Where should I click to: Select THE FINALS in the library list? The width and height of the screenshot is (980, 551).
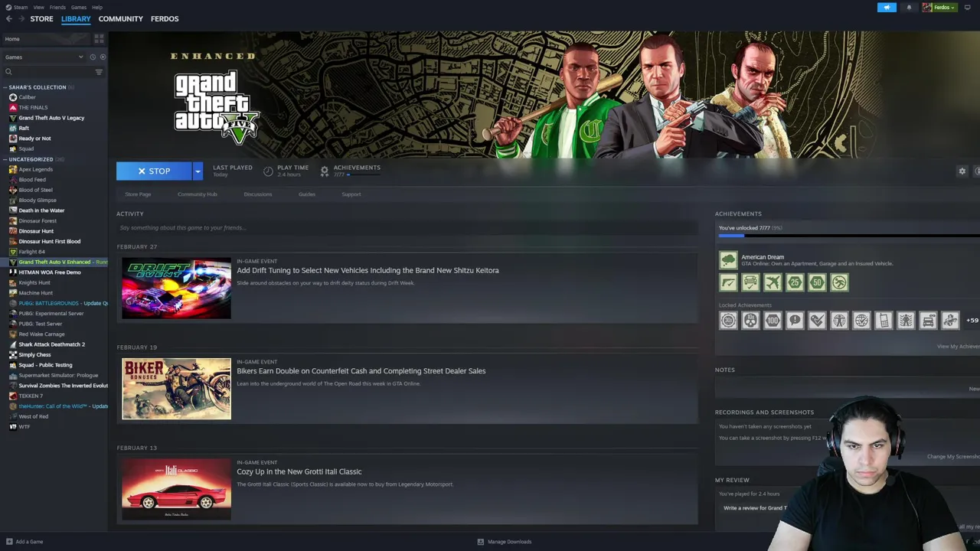(x=33, y=108)
